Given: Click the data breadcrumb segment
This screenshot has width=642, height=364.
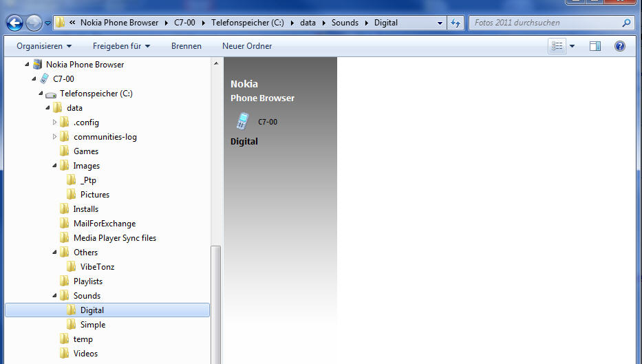Looking at the screenshot, I should click(308, 23).
